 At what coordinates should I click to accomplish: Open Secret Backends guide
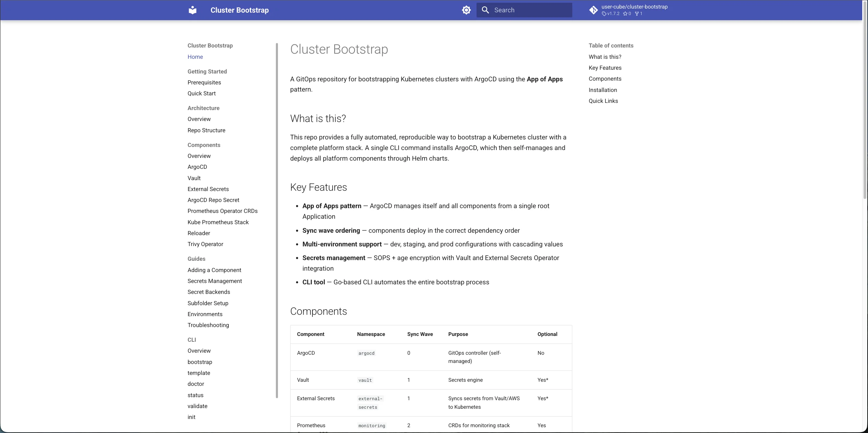coord(209,292)
